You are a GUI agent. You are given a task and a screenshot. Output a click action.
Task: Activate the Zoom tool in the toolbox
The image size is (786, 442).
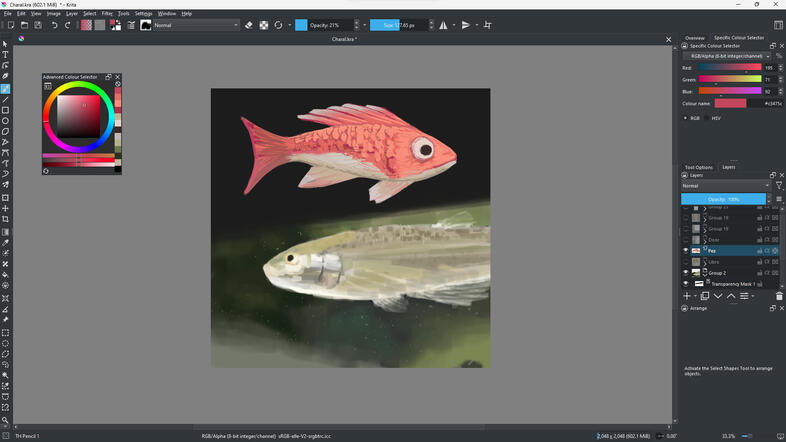click(x=5, y=420)
